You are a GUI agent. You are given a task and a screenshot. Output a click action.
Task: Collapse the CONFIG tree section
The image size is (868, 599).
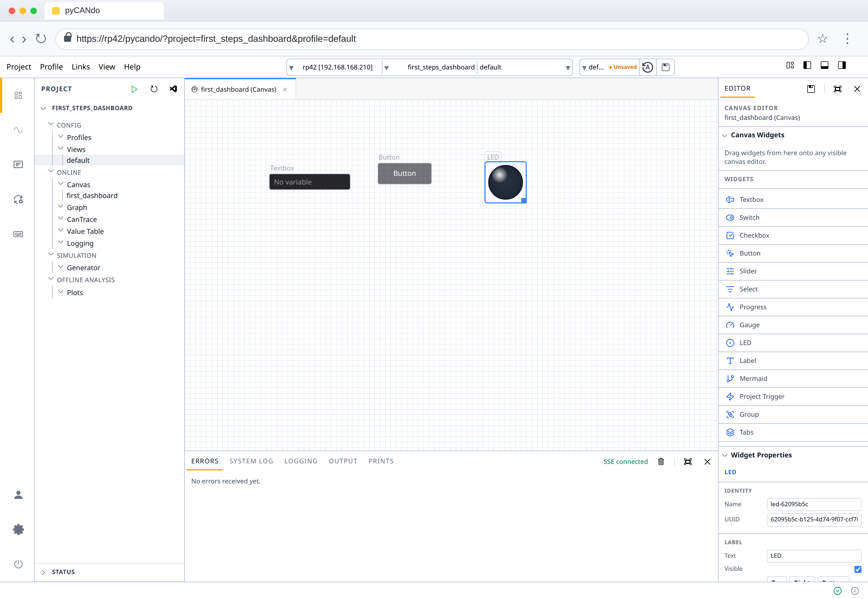(51, 124)
